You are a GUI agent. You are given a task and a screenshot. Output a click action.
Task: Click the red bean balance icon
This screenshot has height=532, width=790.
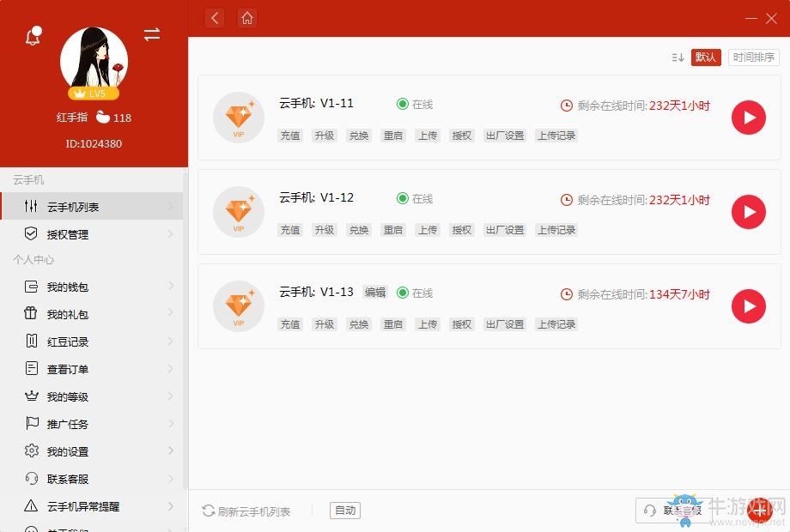pyautogui.click(x=103, y=118)
